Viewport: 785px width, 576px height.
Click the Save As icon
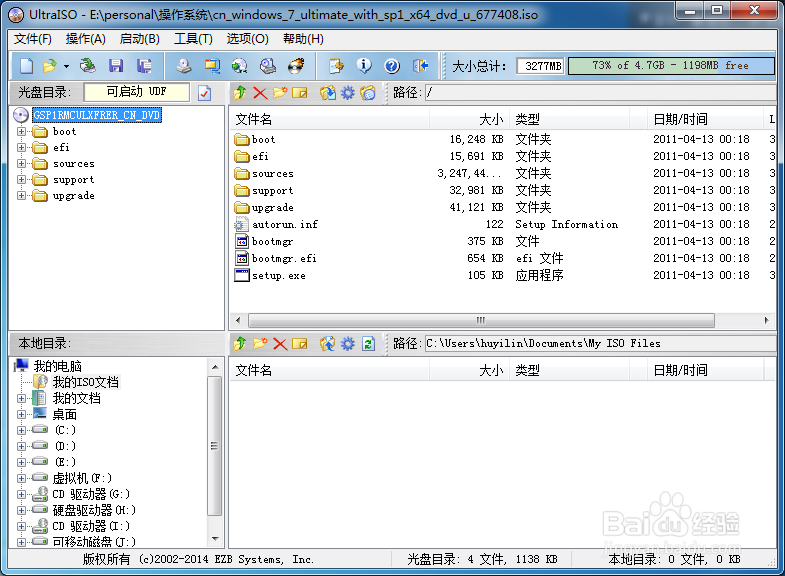[144, 66]
